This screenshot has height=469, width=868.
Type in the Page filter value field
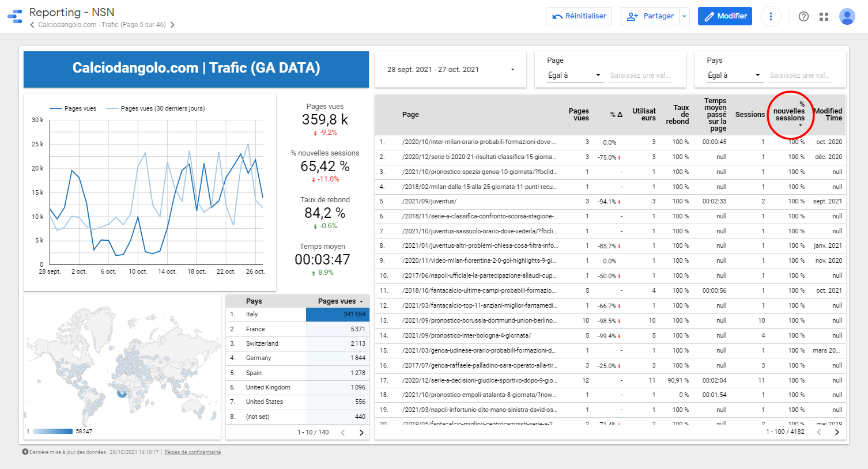pyautogui.click(x=640, y=75)
